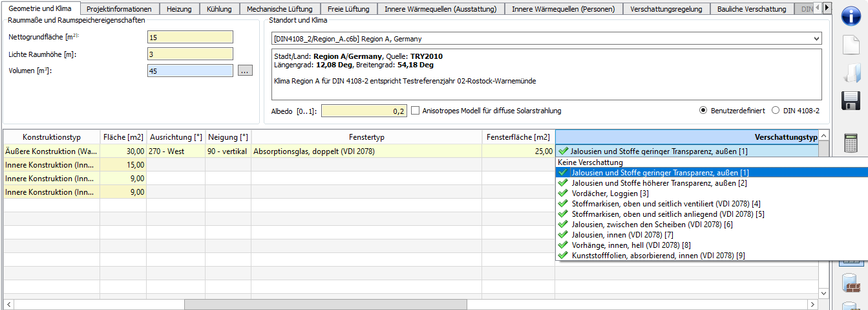
Task: Select DIN 4108-2 radio option
Action: tap(776, 111)
